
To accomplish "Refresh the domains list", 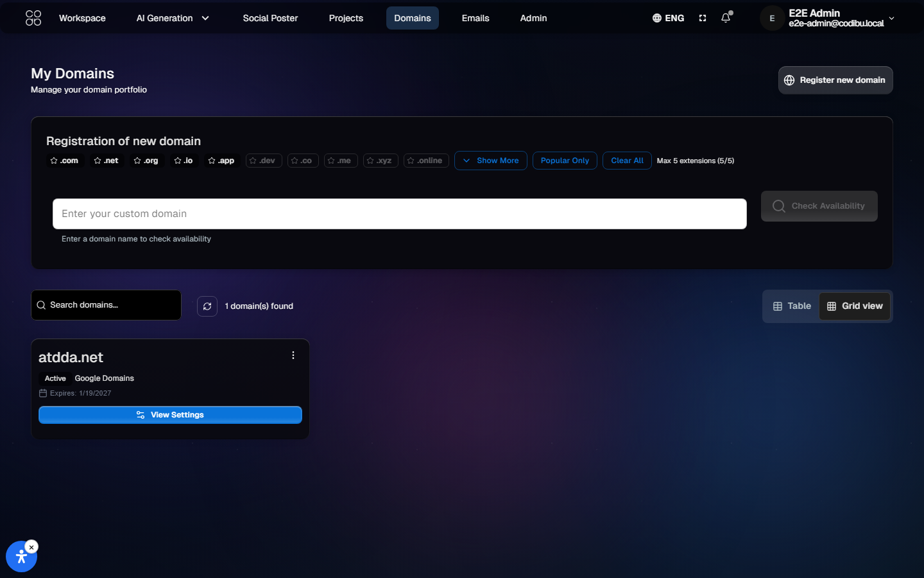I will pos(207,306).
